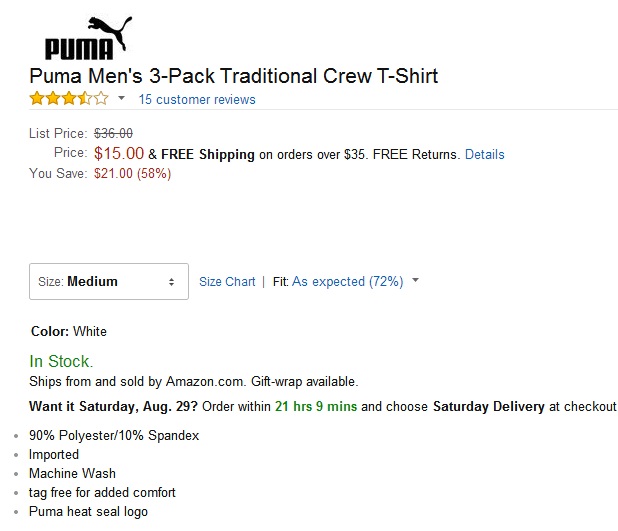Click the Puma brand logo

pos(89,38)
